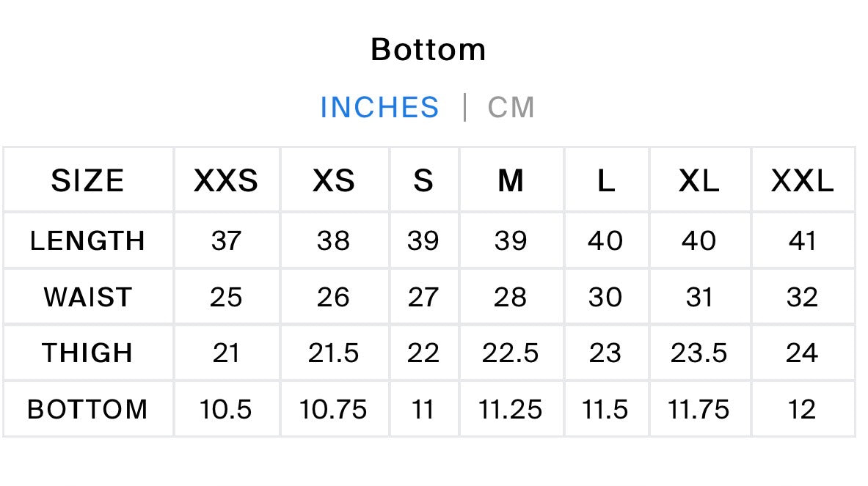
Task: Select the S thigh value 22
Action: tap(423, 353)
